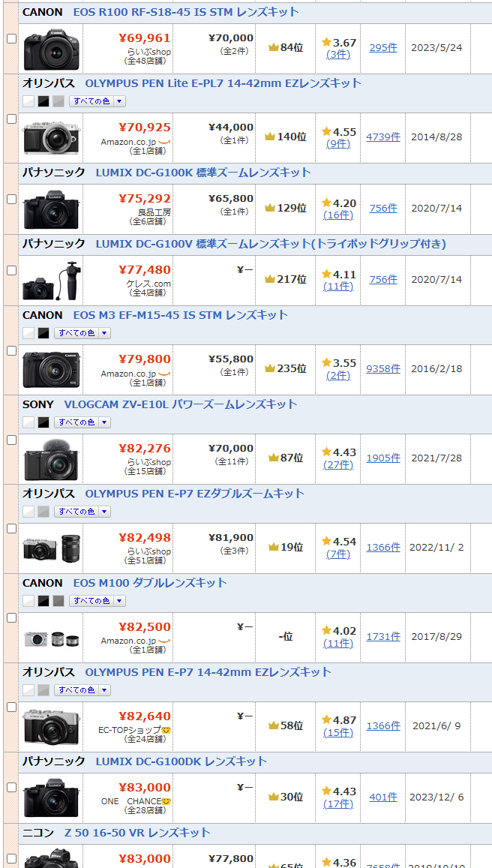
Task: Expand すべての色 for OLYMPUS PEN E-P7 14-42mm
Action: pos(82,690)
